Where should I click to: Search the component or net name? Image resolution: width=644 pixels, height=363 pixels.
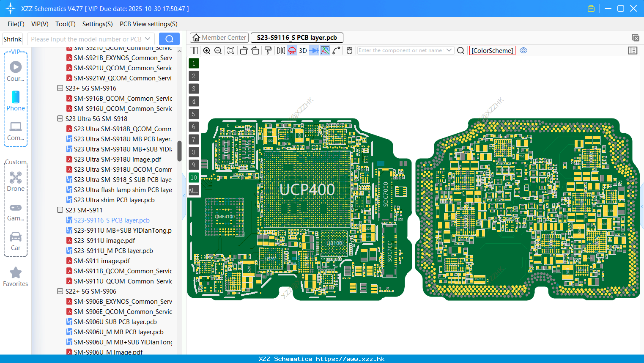coord(461,50)
